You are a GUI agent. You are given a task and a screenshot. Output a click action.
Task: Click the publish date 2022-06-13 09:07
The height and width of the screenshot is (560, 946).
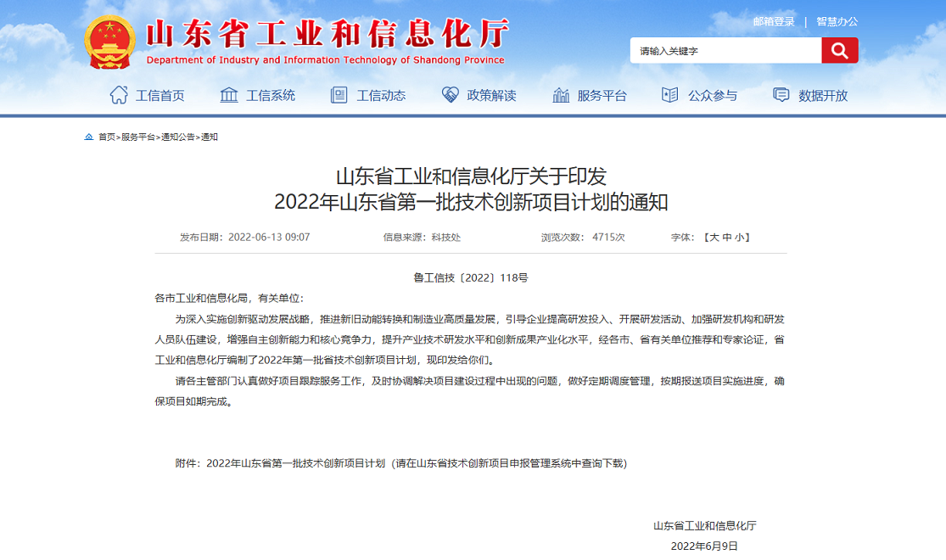pyautogui.click(x=269, y=238)
